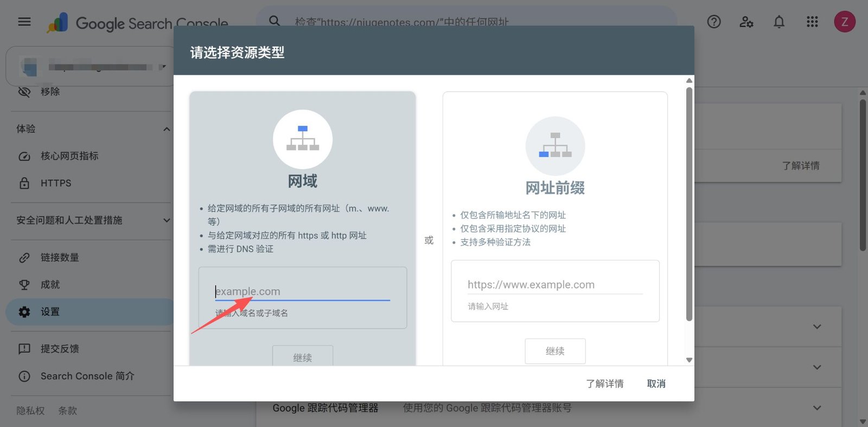Click the Google Search Console logo
This screenshot has height=427, width=868.
coord(137,23)
